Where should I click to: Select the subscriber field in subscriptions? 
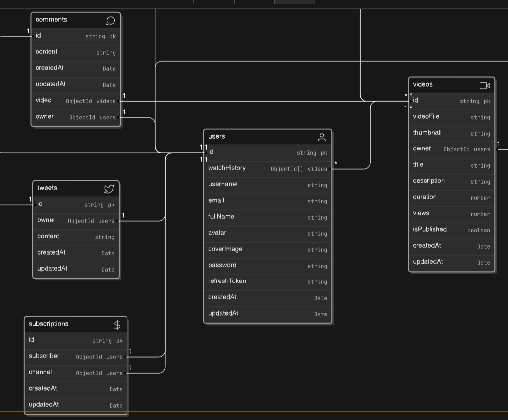pyautogui.click(x=76, y=357)
